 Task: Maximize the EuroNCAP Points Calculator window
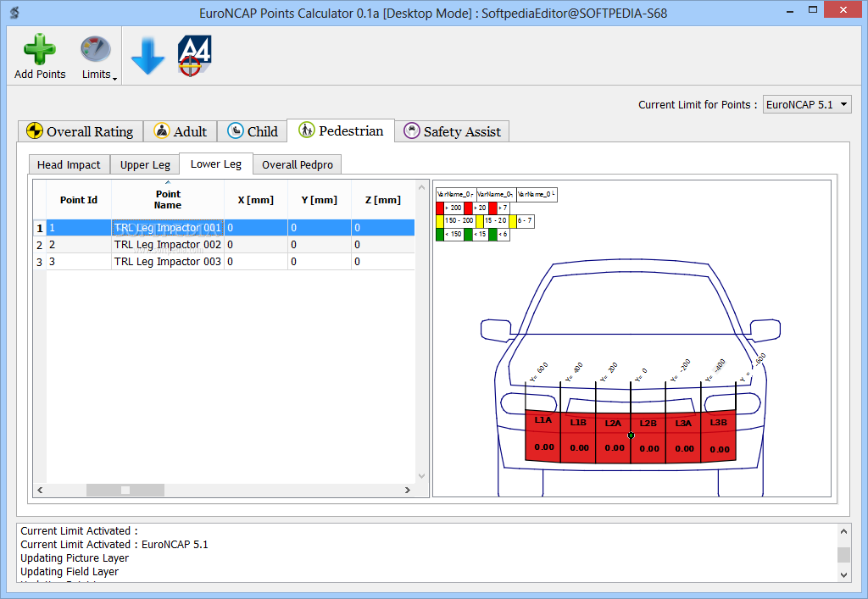[x=813, y=10]
